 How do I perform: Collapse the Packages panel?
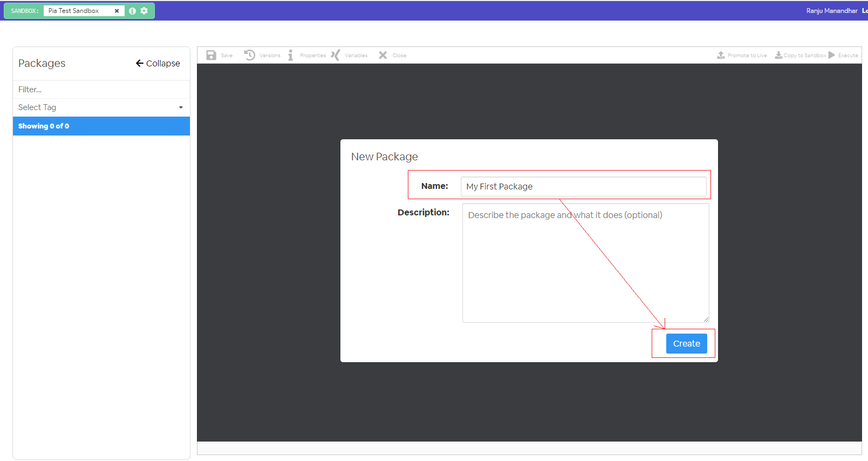(158, 63)
